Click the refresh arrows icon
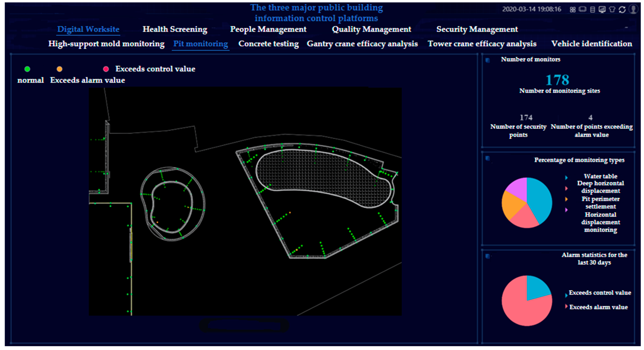Viewport: 644px width, 350px height. pos(622,9)
